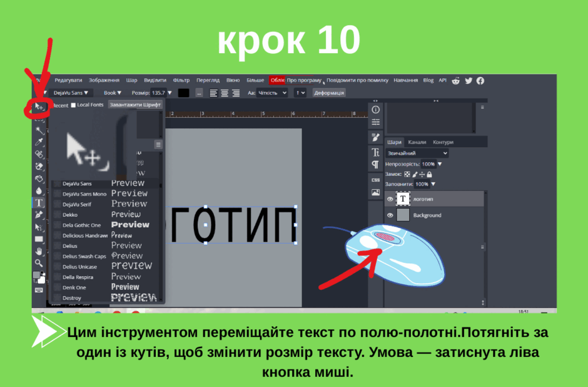Favorite the Dekko font star box
The width and height of the screenshot is (588, 387).
point(58,215)
